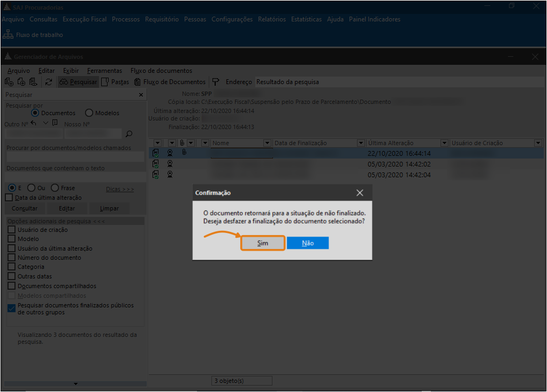Uncheck Pesquisar documentos finalizados públicos checkbox
This screenshot has width=547, height=392.
[11, 308]
